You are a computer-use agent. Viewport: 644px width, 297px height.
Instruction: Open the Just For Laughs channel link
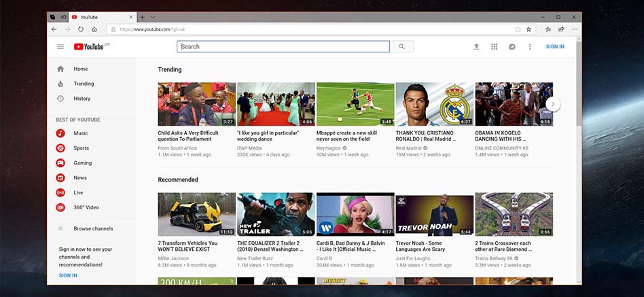pos(413,258)
